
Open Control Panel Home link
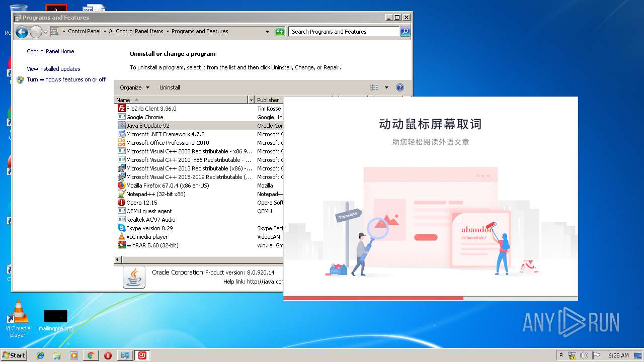click(50, 51)
